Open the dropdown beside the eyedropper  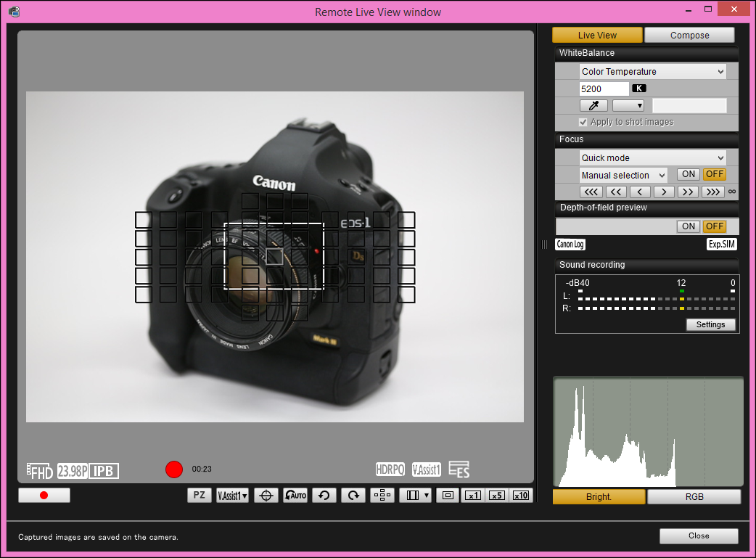628,105
